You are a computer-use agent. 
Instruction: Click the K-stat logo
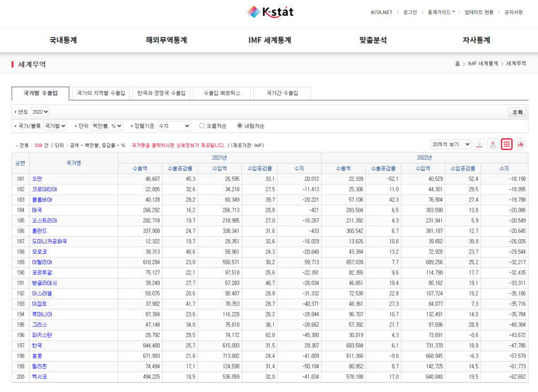click(271, 12)
